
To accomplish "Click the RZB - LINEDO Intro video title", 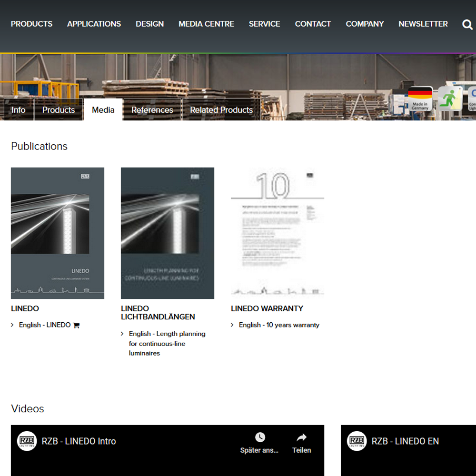I will (79, 441).
